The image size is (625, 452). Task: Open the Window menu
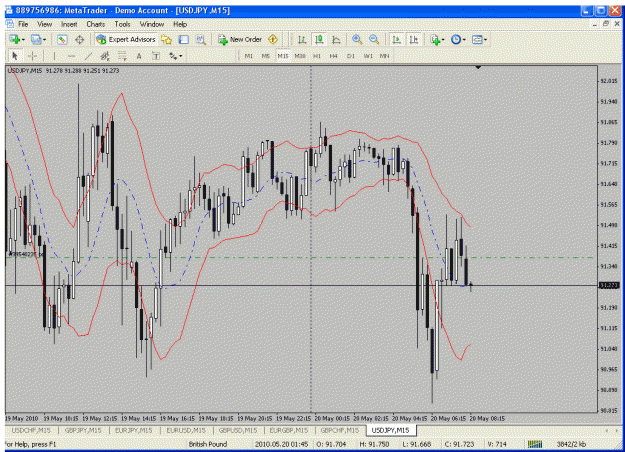click(x=151, y=24)
